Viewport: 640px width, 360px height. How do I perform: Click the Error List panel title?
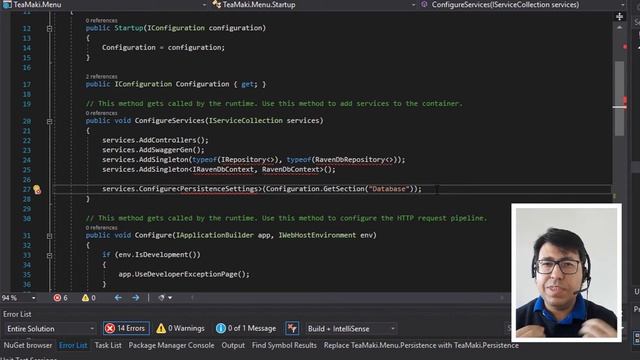(x=17, y=314)
